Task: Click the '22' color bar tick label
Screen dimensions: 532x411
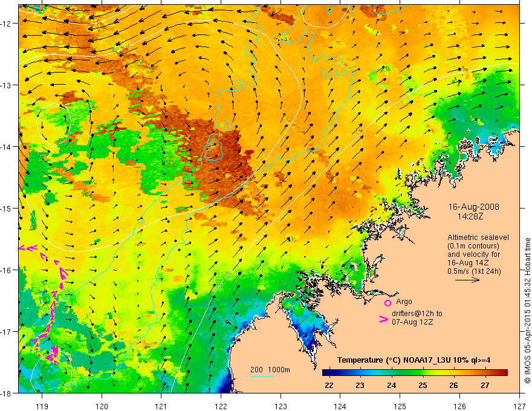Action: [329, 385]
